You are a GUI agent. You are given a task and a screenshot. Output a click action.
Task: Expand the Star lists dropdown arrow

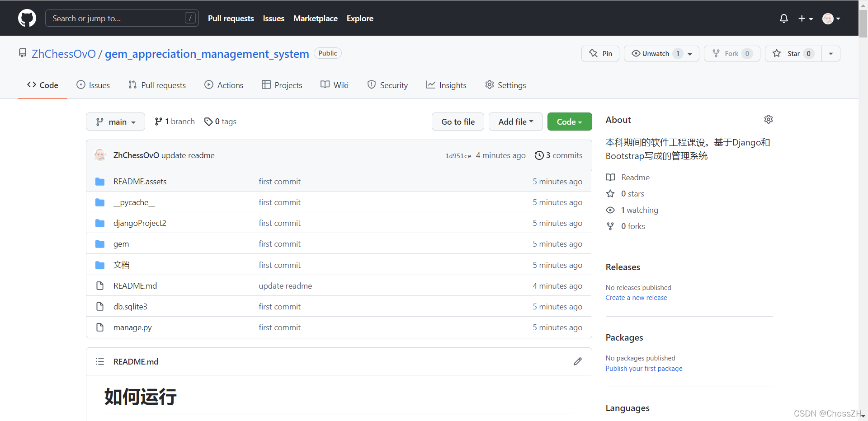[831, 53]
